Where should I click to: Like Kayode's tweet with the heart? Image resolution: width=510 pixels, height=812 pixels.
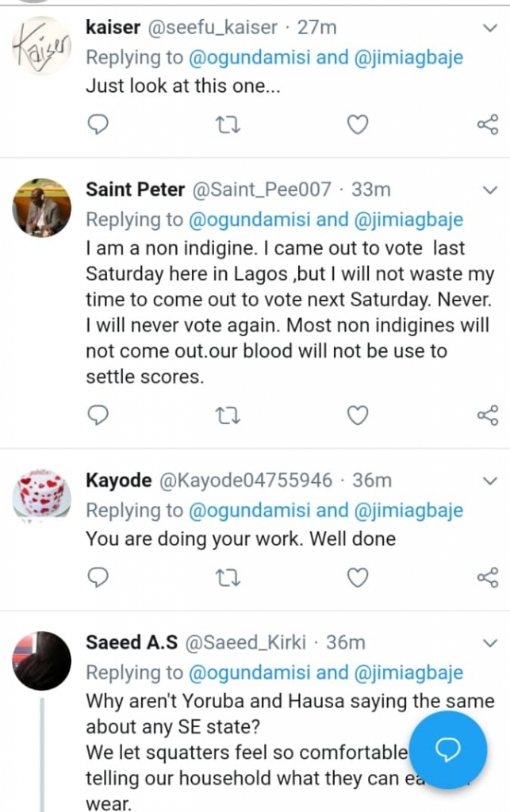coord(359,577)
